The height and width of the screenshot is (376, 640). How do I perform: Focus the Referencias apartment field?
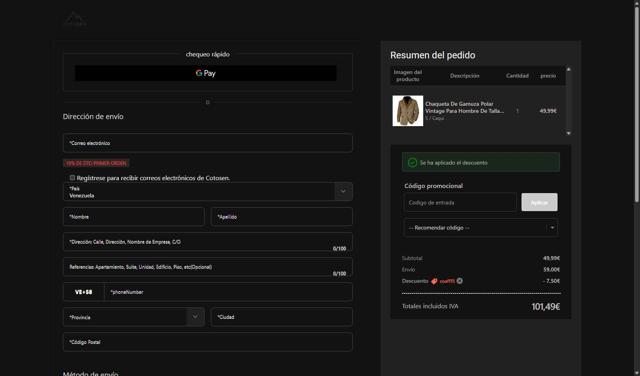pyautogui.click(x=208, y=267)
